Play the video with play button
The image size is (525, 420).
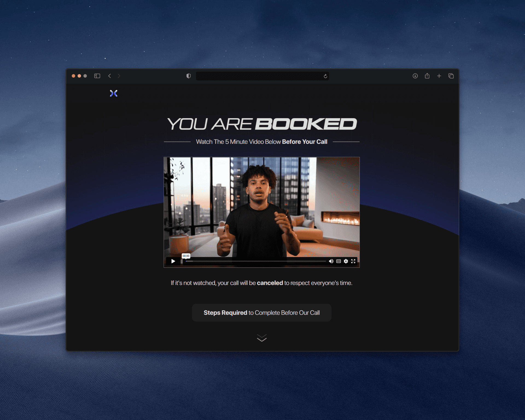pos(173,261)
